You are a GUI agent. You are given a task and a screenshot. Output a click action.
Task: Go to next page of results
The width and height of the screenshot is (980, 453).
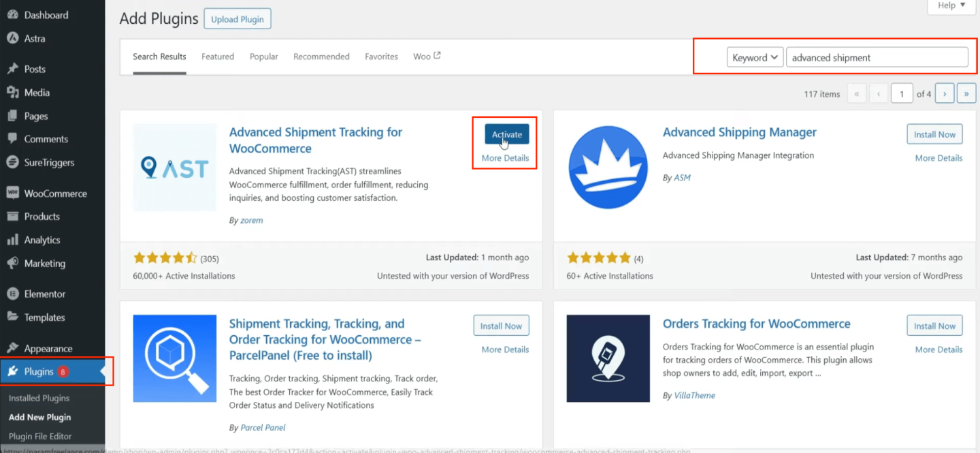click(x=944, y=94)
